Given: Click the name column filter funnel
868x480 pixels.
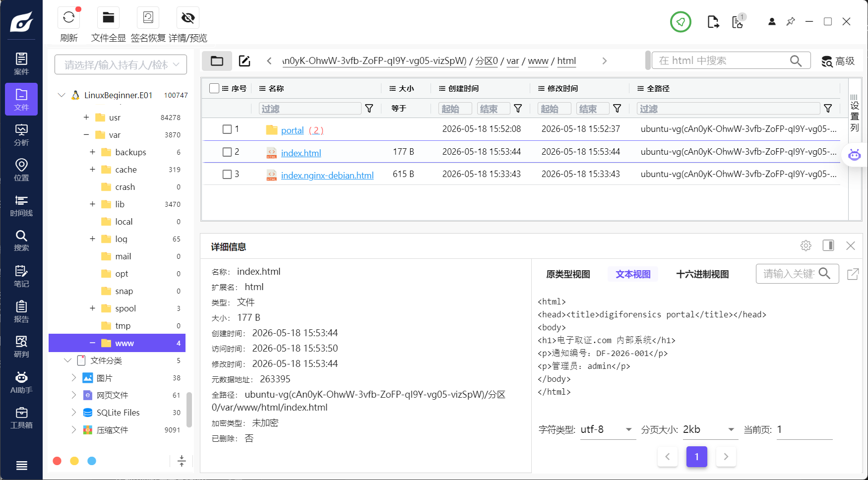Looking at the screenshot, I should tap(369, 108).
